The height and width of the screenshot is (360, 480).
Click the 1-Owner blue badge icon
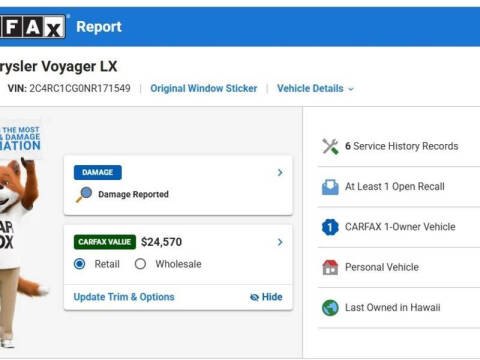(330, 227)
